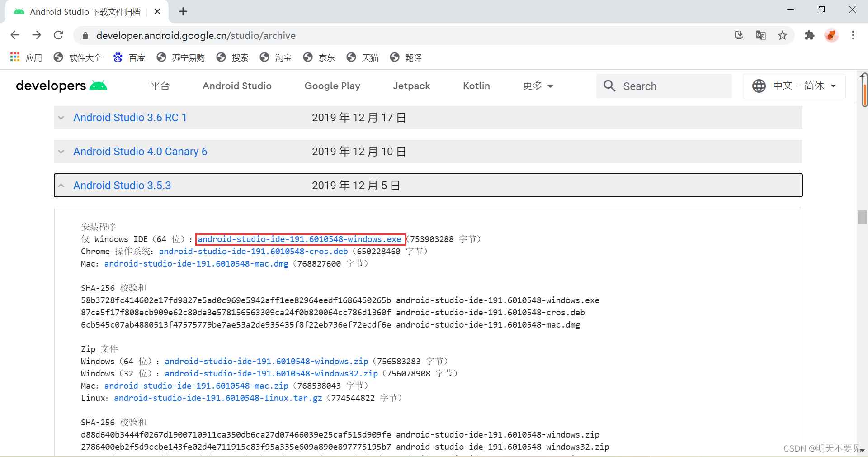Expand Android Studio 3.6 RC 1 section
Screen dimensions: 868x457
61,118
